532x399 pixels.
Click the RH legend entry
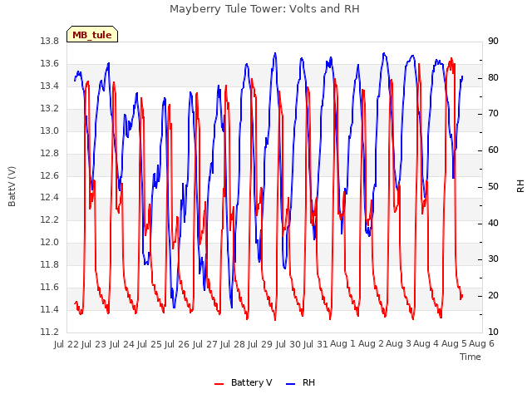pyautogui.click(x=301, y=382)
